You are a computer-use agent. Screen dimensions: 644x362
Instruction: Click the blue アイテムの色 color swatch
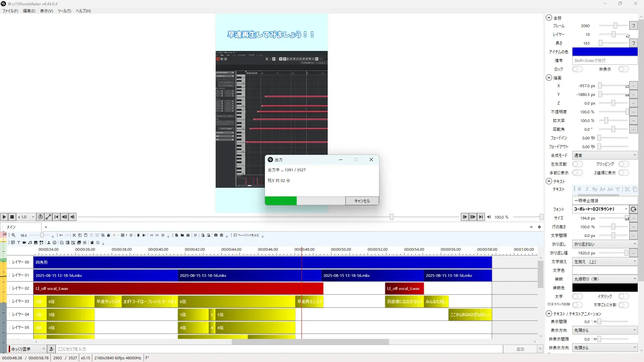(604, 52)
